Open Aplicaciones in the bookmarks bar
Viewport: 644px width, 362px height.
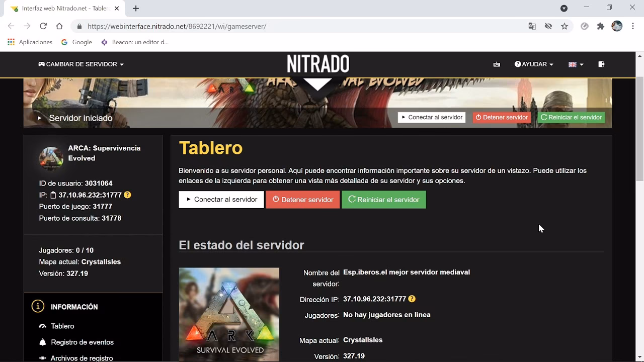(30, 42)
